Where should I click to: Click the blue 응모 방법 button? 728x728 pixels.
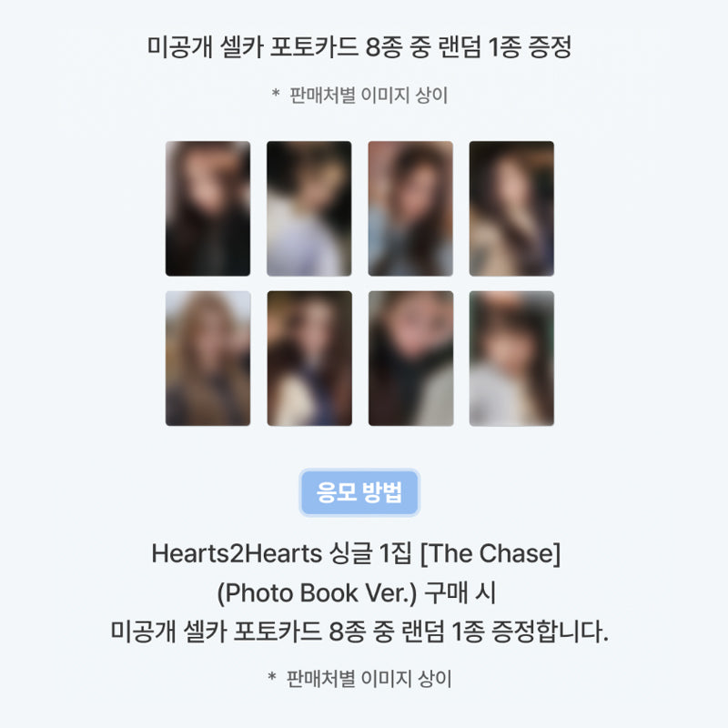coord(359,492)
